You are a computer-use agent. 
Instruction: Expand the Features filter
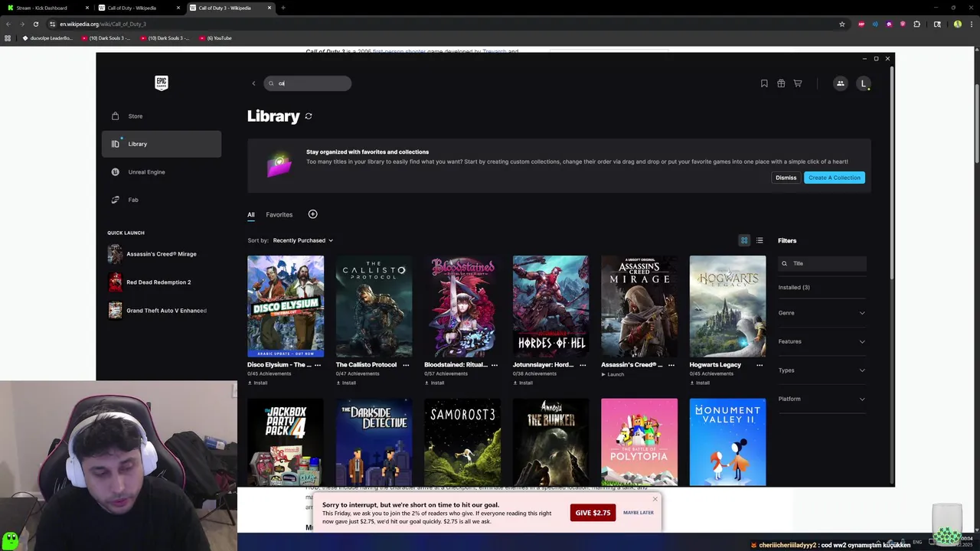click(822, 341)
